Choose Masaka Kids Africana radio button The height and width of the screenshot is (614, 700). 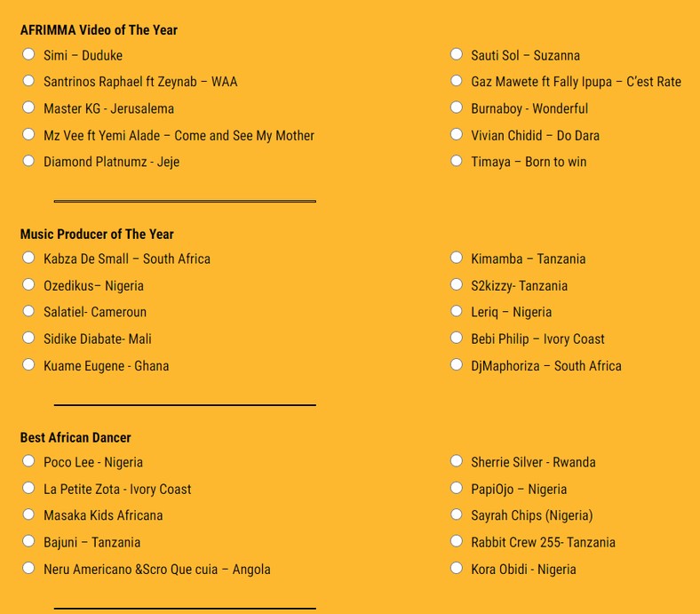pyautogui.click(x=28, y=514)
